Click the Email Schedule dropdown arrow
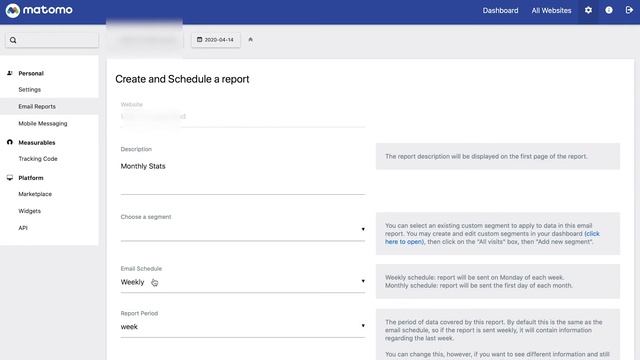The height and width of the screenshot is (360, 640). tap(363, 281)
